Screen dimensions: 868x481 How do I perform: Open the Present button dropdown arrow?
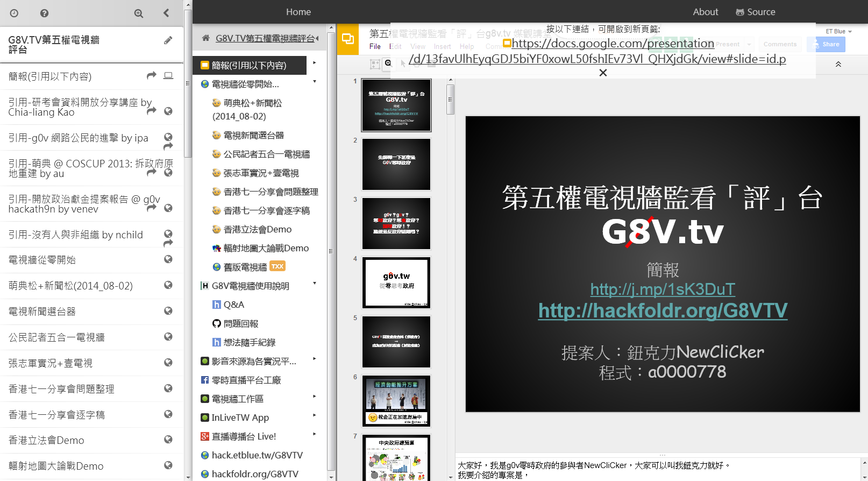[x=749, y=45]
